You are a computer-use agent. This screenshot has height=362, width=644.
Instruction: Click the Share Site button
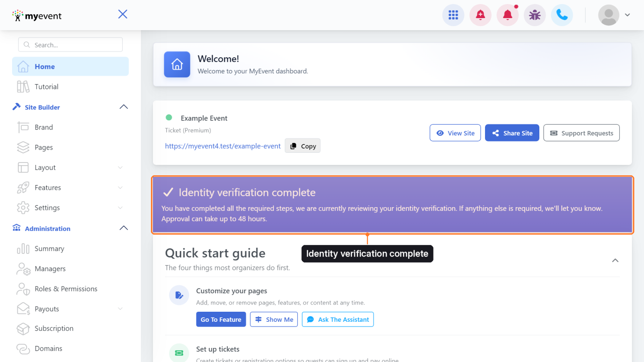click(512, 133)
